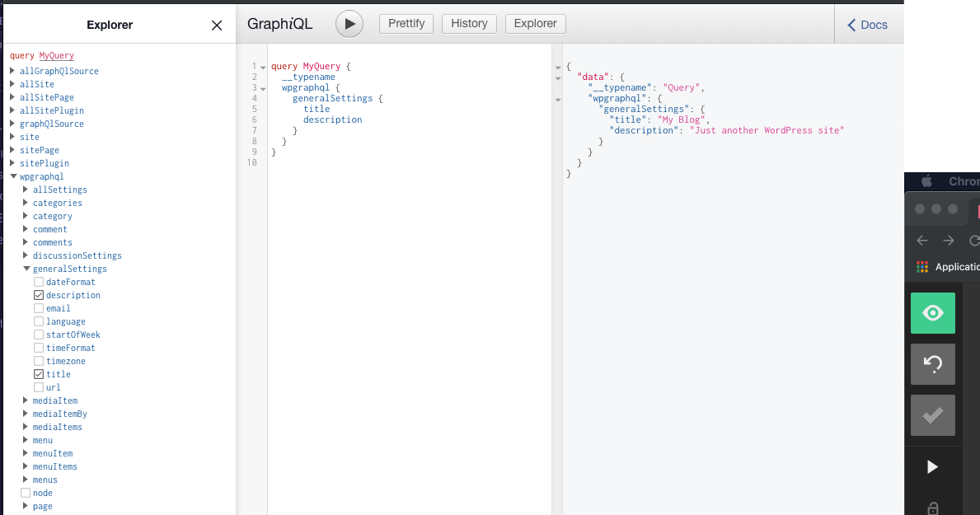This screenshot has width=980, height=515.
Task: Click 'title' on line 5 of query
Action: (x=317, y=109)
